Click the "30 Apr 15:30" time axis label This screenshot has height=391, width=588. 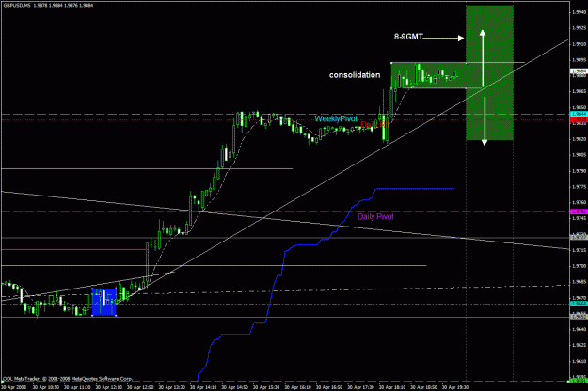[x=266, y=387]
